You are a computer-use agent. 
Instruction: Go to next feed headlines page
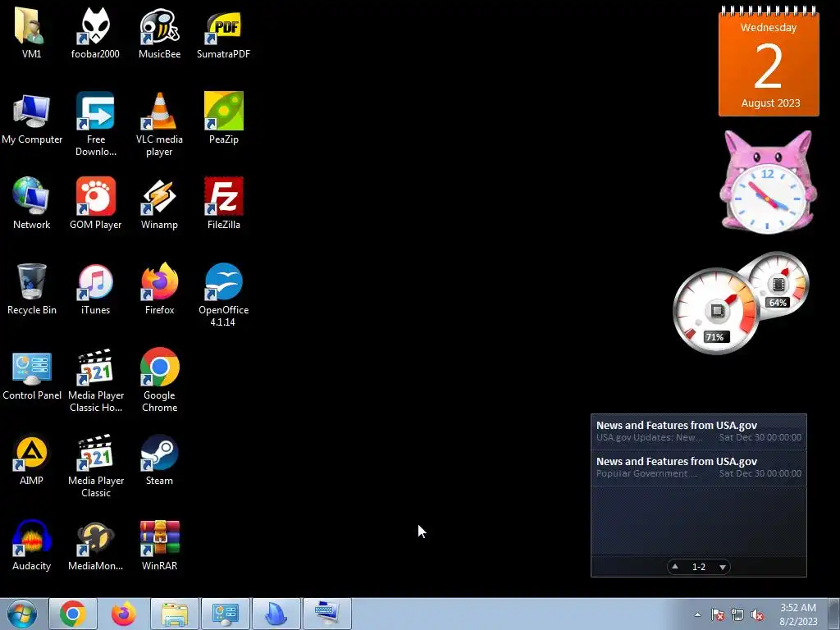[723, 567]
